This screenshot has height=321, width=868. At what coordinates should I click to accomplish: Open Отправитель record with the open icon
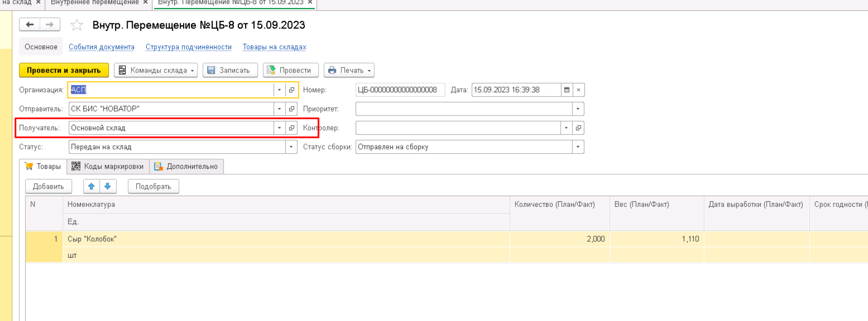(292, 109)
